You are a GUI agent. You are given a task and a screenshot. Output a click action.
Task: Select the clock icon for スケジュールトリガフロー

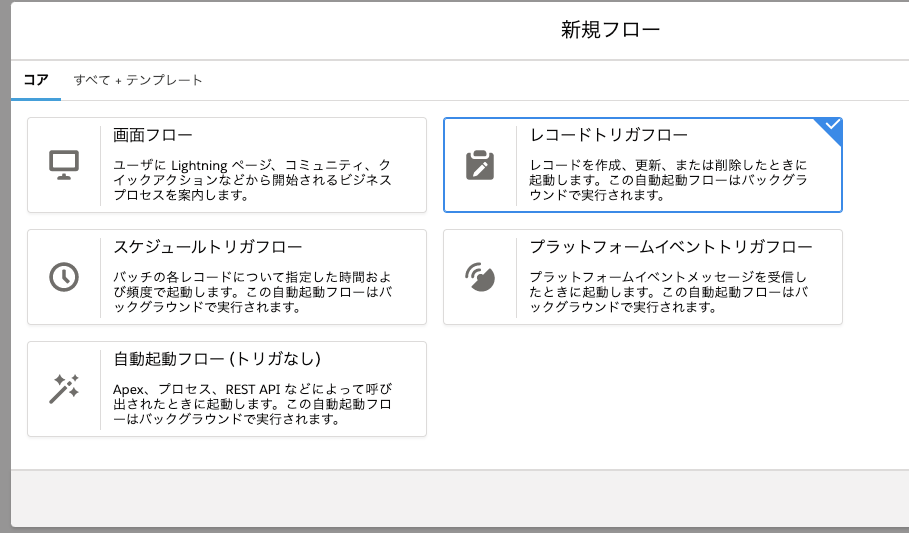click(64, 277)
